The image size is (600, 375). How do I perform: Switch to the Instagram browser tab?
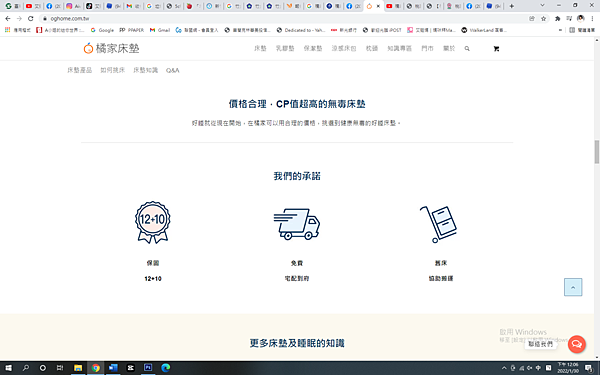pyautogui.click(x=73, y=6)
